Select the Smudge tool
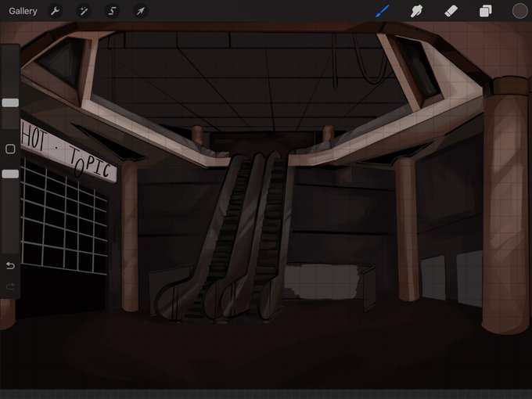 [417, 11]
